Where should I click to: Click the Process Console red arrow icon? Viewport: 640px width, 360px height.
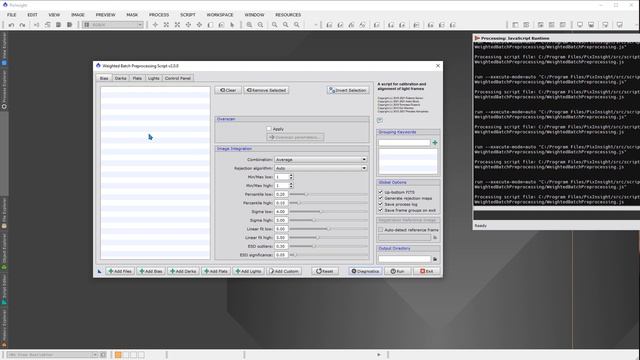(477, 38)
